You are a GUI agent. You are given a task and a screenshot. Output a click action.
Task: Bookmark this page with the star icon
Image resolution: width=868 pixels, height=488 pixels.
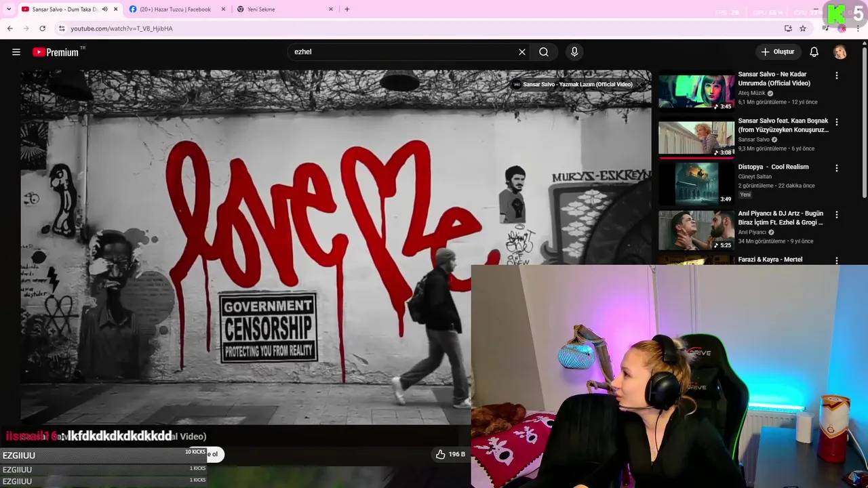803,28
